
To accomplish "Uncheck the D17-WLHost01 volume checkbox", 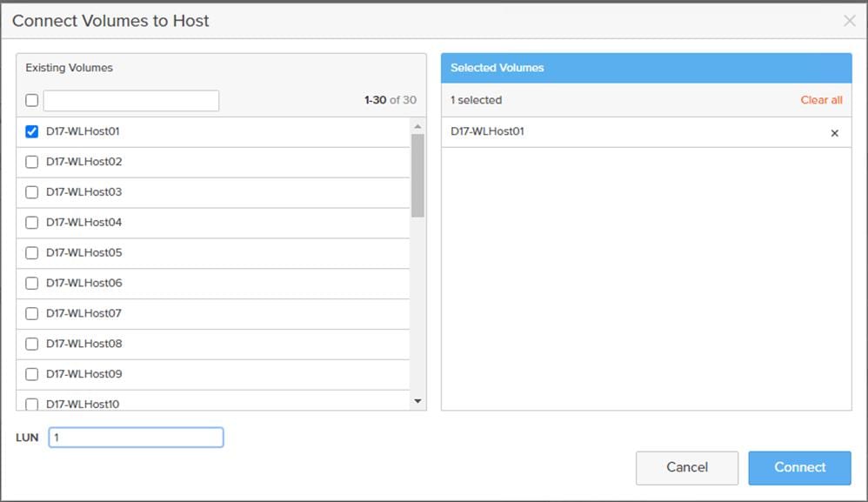I will 32,131.
